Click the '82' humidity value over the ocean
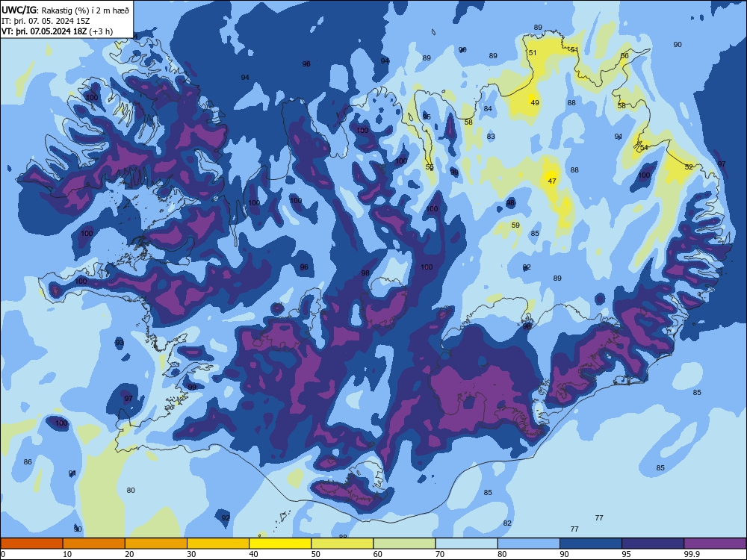The image size is (747, 560). 507,523
